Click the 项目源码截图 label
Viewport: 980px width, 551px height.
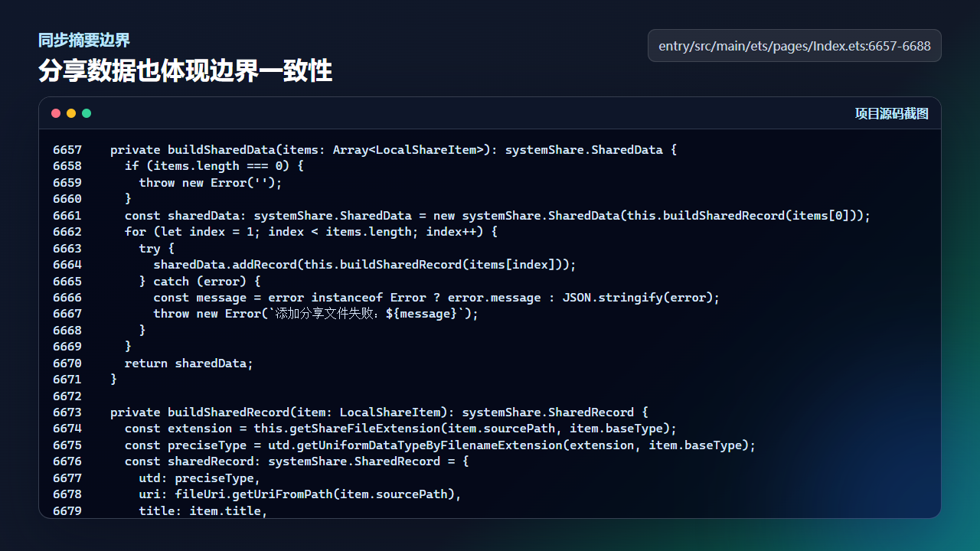point(892,114)
